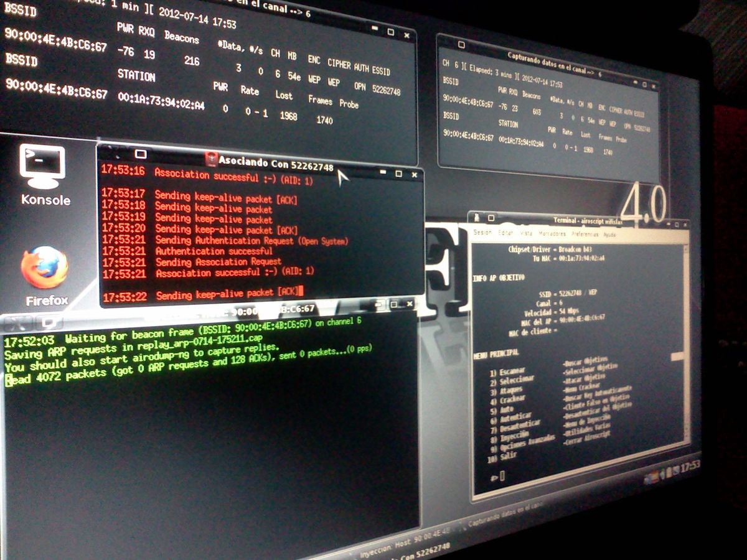Click 'Read 4072 packets' line in green terminal

click(188, 364)
